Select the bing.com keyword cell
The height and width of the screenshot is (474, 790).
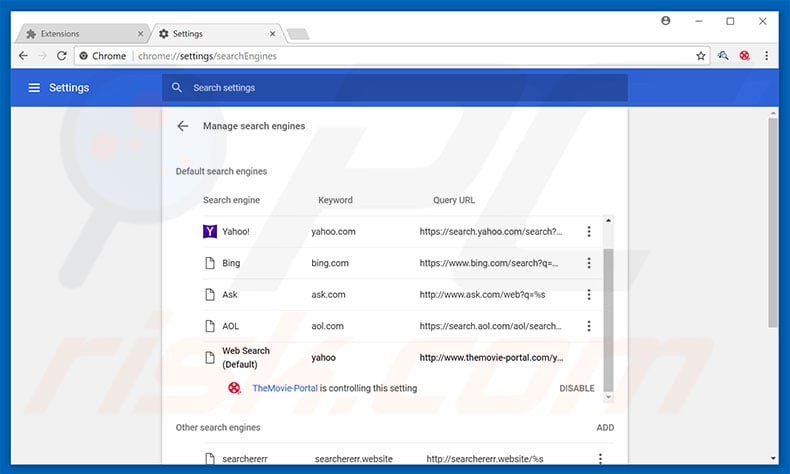[330, 263]
